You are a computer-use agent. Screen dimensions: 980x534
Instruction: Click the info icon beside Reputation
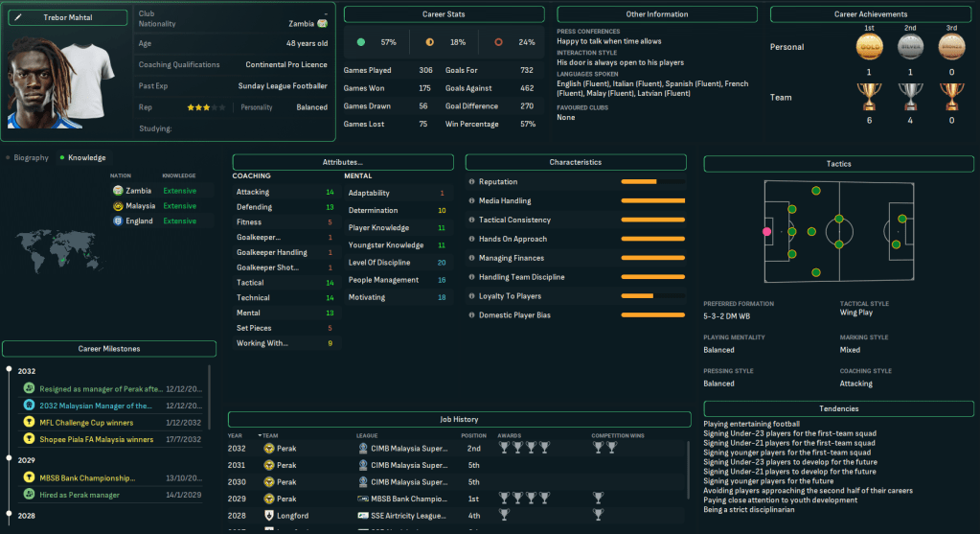pos(471,182)
